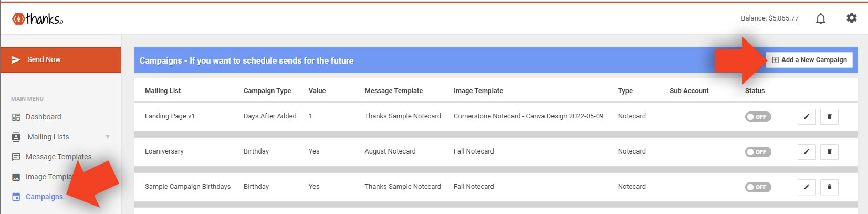
Task: Click the Mailing List column header
Action: click(x=163, y=91)
